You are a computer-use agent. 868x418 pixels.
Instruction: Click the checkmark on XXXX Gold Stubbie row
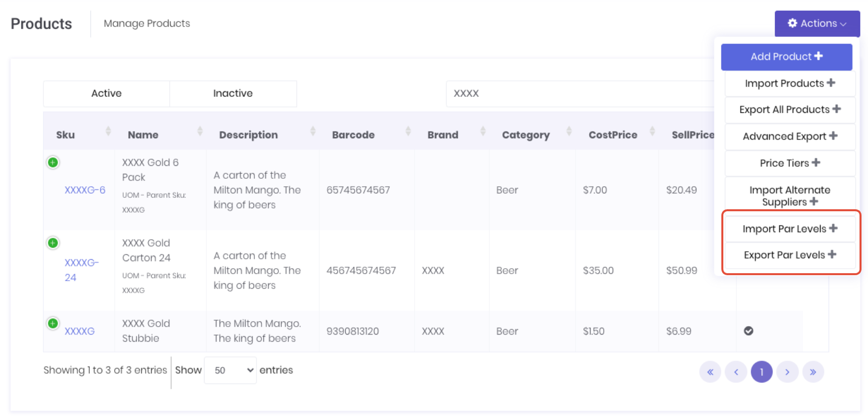pos(748,331)
